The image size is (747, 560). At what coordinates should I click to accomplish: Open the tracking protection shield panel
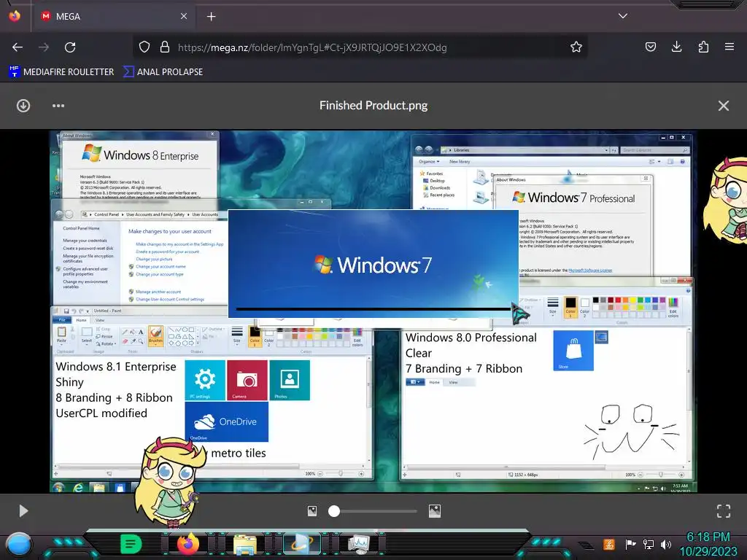click(144, 47)
